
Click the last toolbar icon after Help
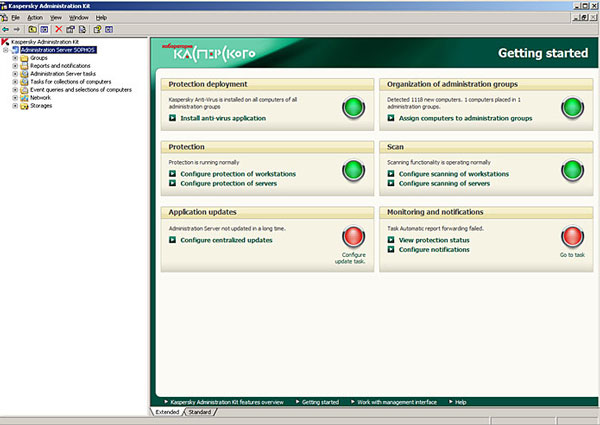[109, 29]
